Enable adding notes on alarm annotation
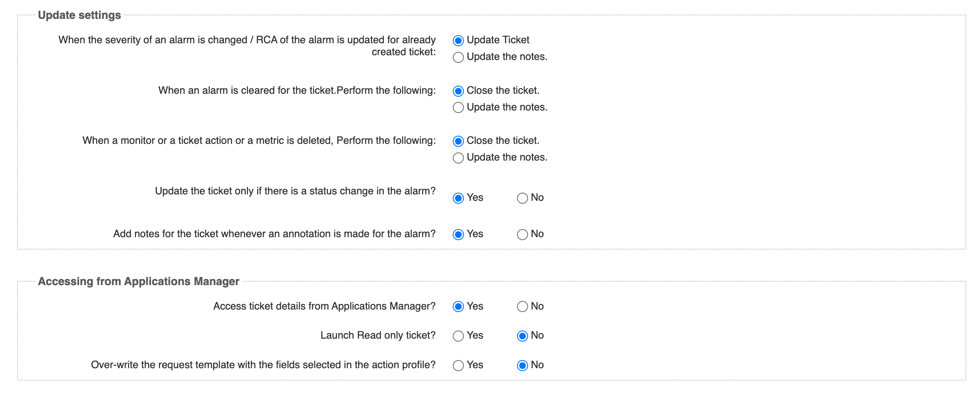The image size is (980, 393). tap(458, 235)
